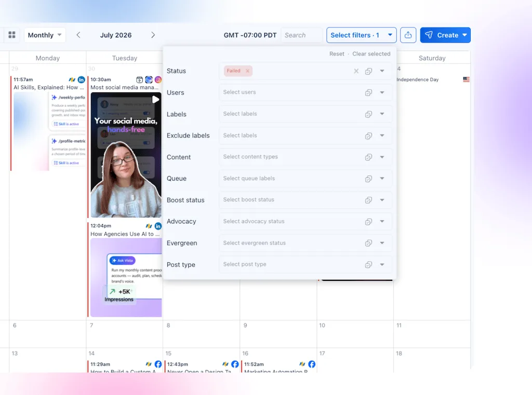Click the copy icon in Labels row

click(368, 114)
